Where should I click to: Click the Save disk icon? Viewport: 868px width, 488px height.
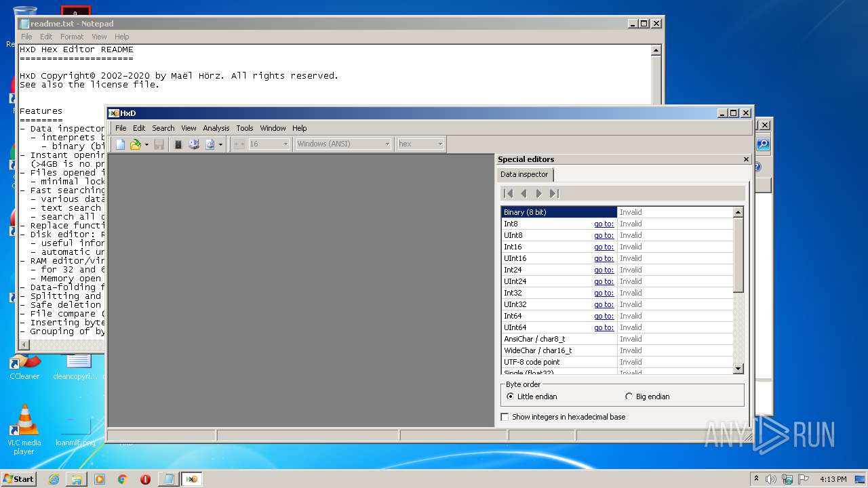click(x=159, y=144)
